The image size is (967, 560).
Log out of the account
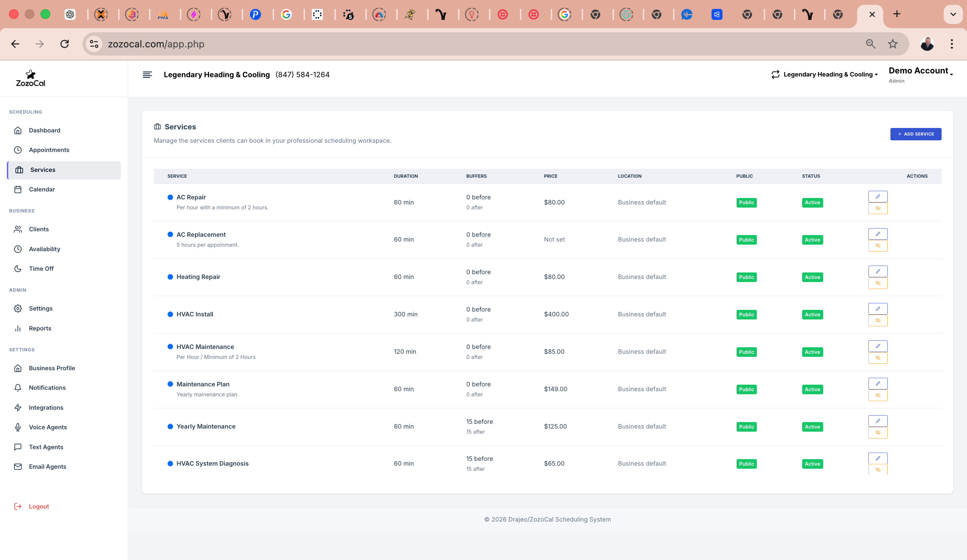(x=39, y=506)
